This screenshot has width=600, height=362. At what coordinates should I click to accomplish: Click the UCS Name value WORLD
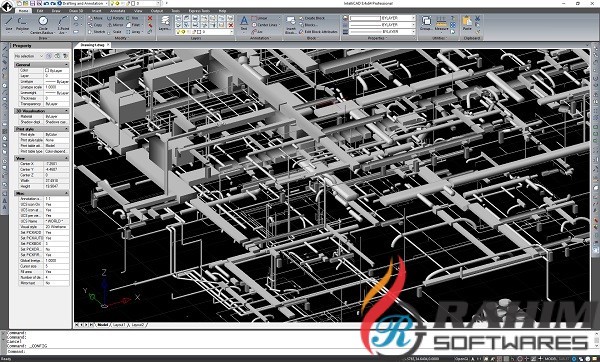[57, 221]
